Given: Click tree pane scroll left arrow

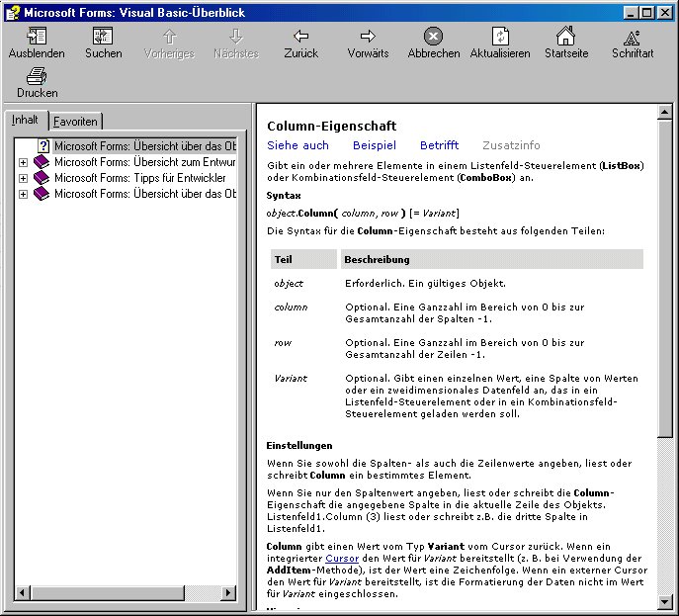Looking at the screenshot, I should tap(23, 592).
